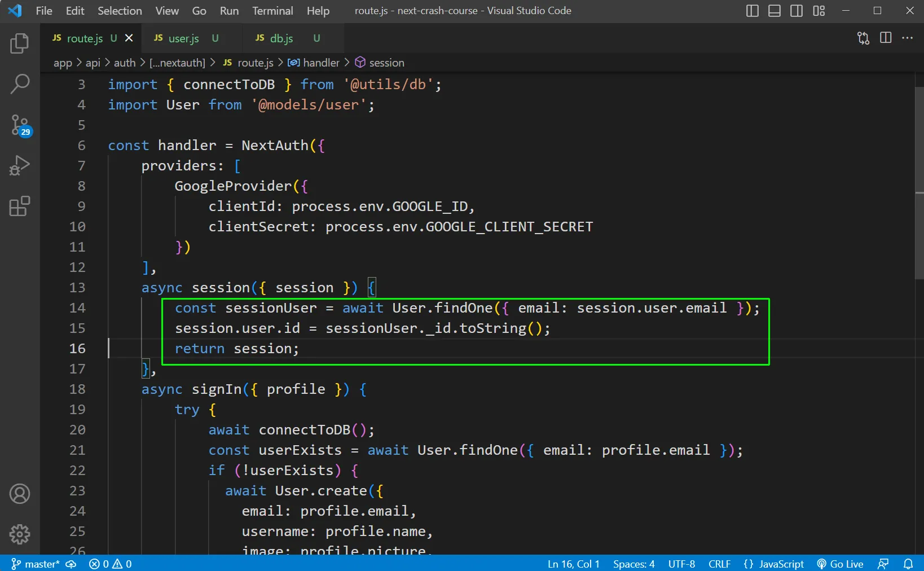Click the window title text
Viewport: 924px width, 571px height.
[x=463, y=11]
